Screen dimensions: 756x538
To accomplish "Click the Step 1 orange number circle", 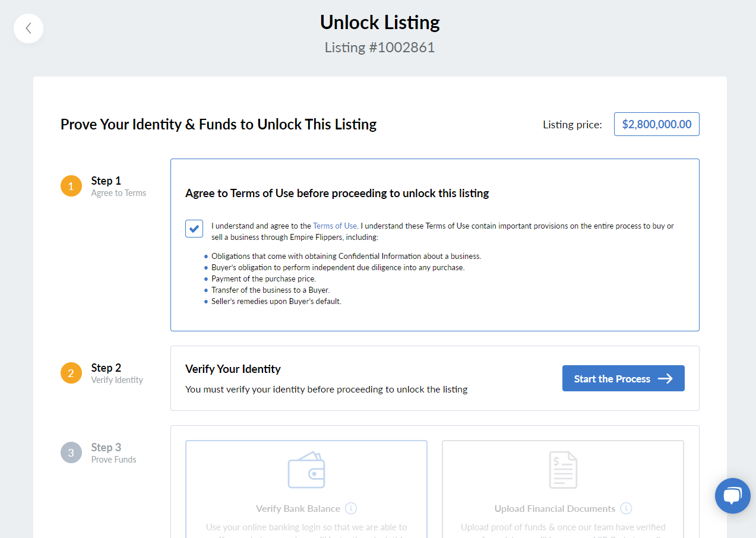I will pyautogui.click(x=71, y=186).
